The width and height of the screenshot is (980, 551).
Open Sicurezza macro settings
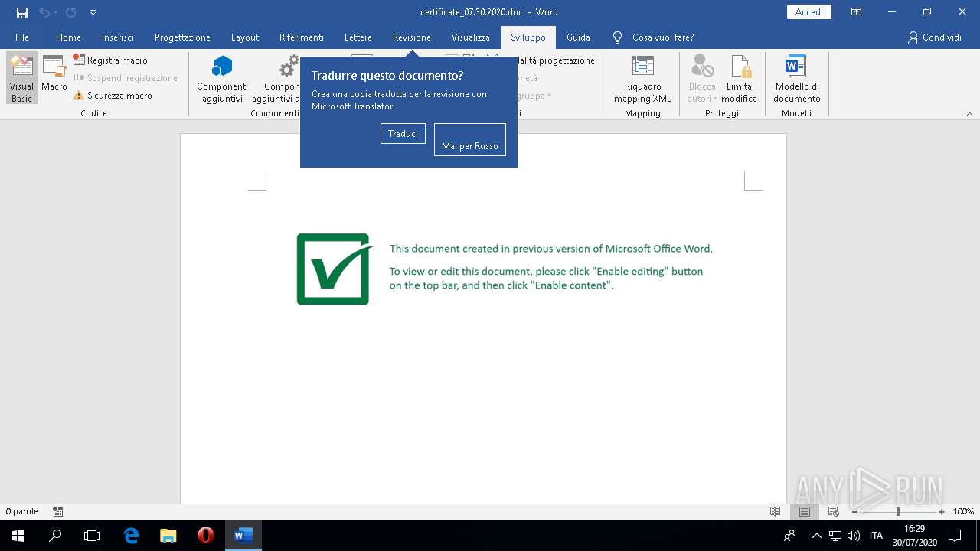[x=113, y=96]
